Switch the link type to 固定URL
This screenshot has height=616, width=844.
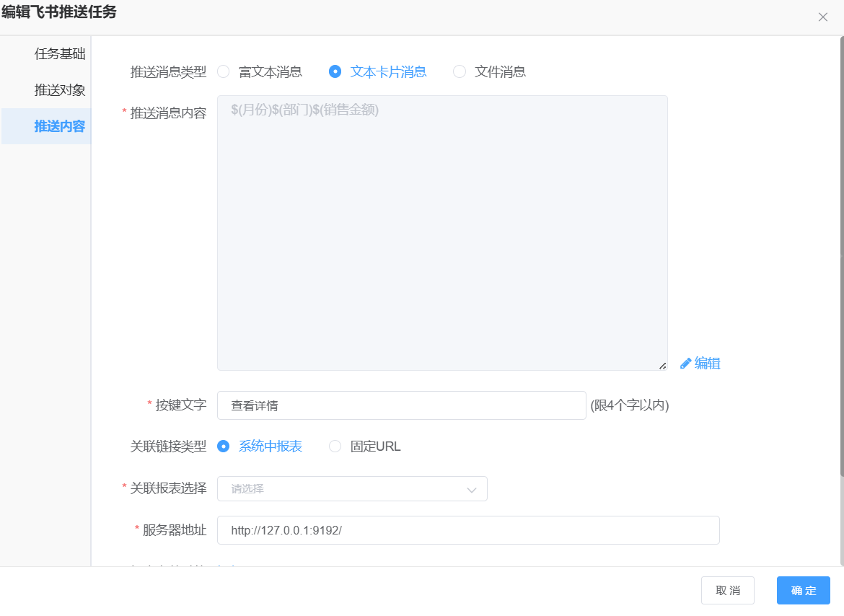(x=335, y=446)
